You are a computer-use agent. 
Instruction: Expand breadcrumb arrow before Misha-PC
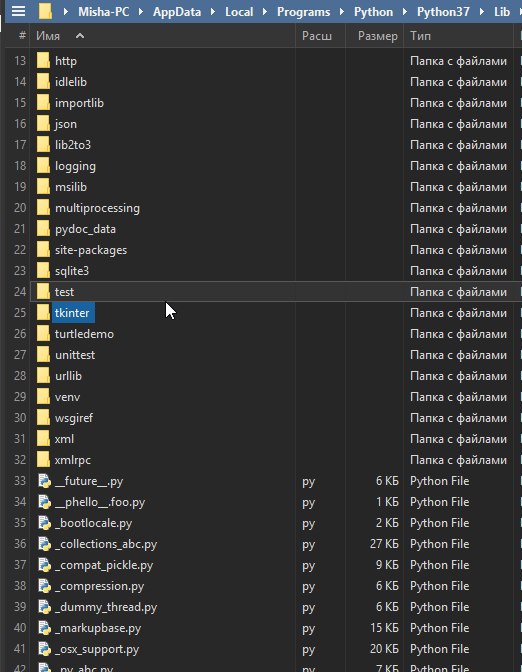point(66,12)
